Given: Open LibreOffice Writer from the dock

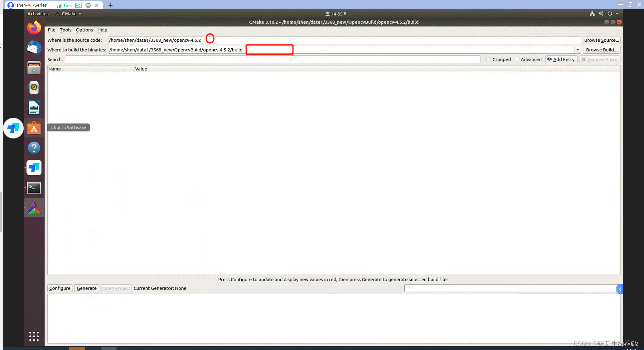Looking at the screenshot, I should pos(34,108).
